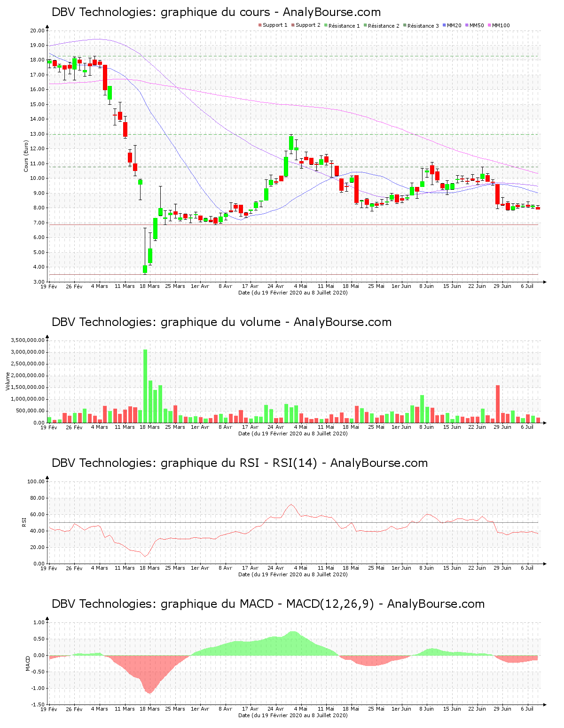Click the 500,000.00 volume axis value
564x728 pixels.
pyautogui.click(x=31, y=411)
